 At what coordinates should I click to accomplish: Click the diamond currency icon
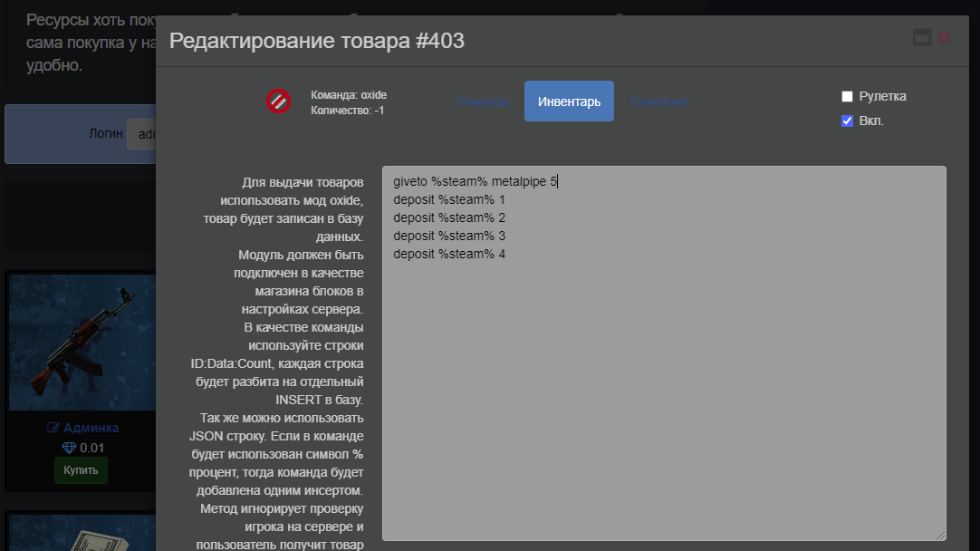[69, 448]
